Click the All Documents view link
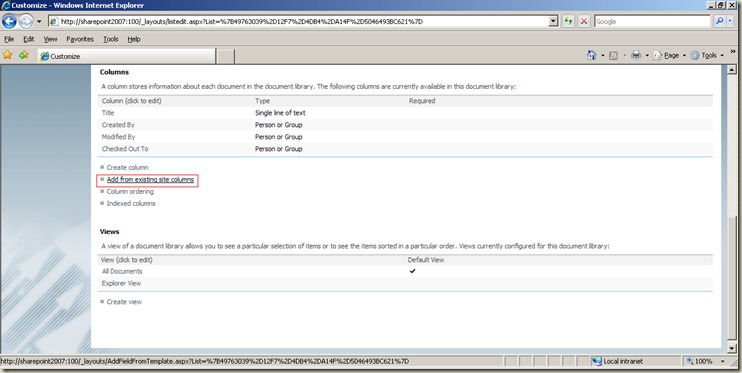The width and height of the screenshot is (742, 373). (122, 271)
